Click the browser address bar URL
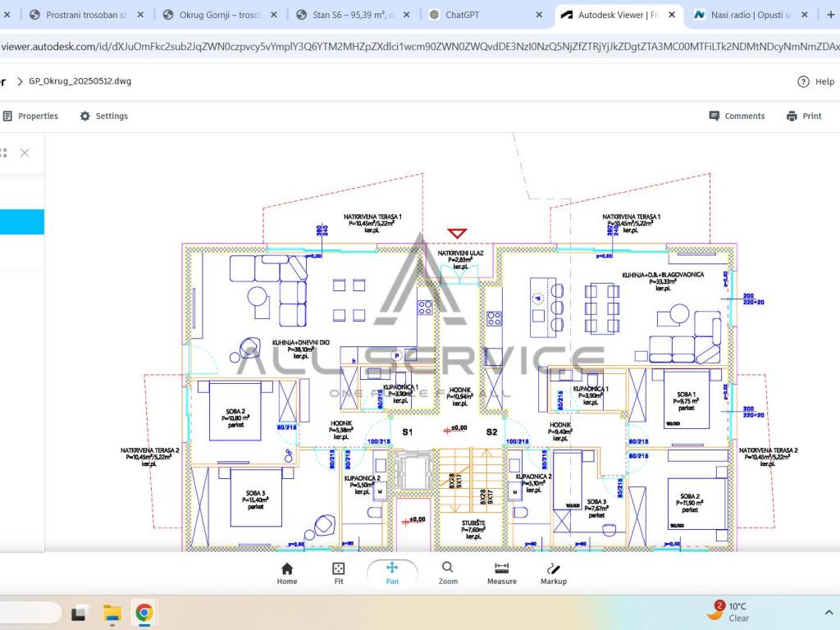Viewport: 840px width, 630px height. point(418,47)
